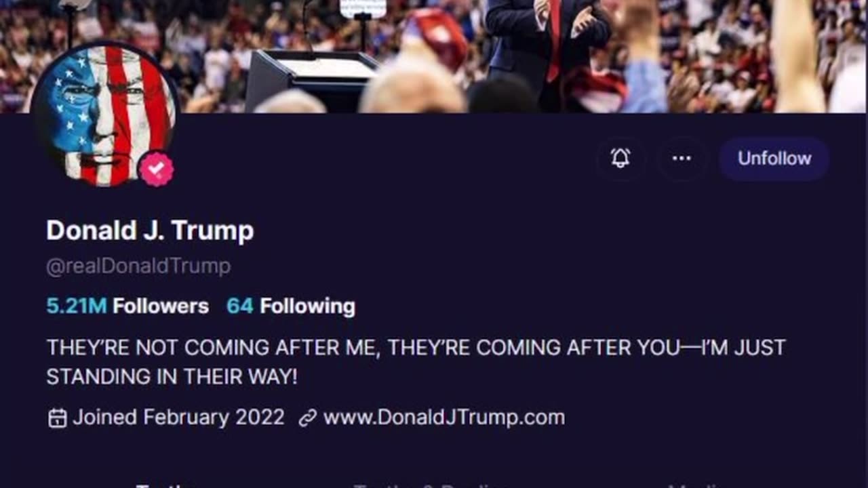The height and width of the screenshot is (488, 868).
Task: Click the bio text starting THEY'RE NOT COMING
Action: pos(416,362)
